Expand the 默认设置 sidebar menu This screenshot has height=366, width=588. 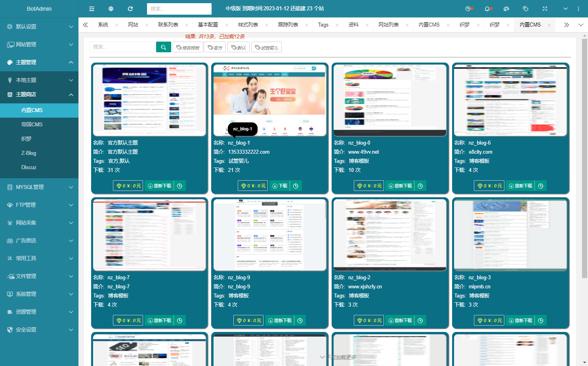click(39, 27)
